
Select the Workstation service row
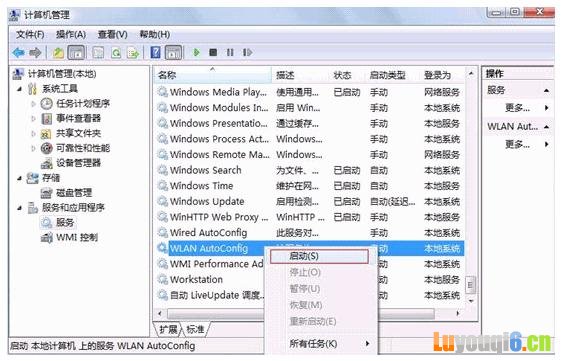click(210, 279)
